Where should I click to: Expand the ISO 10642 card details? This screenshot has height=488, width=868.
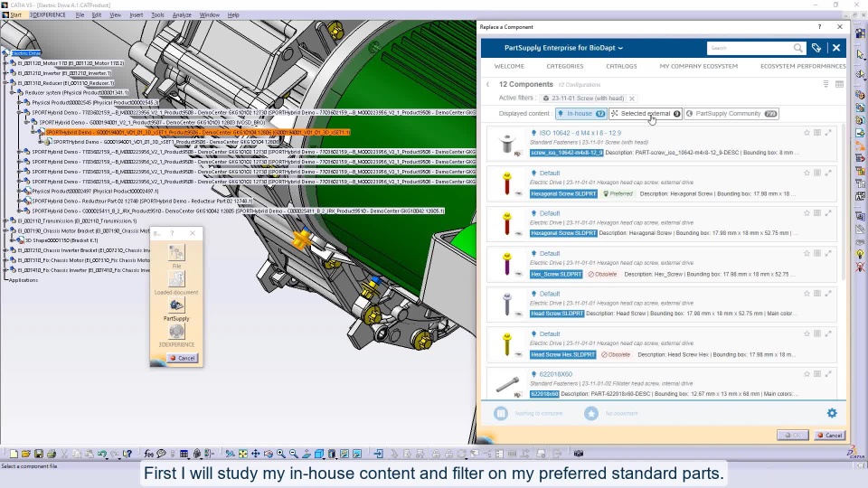828,133
